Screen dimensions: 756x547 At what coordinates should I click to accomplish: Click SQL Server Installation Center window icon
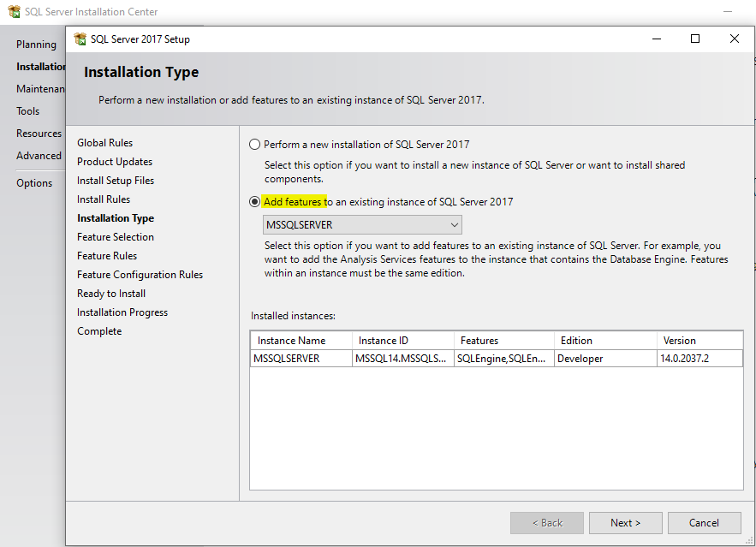click(15, 12)
